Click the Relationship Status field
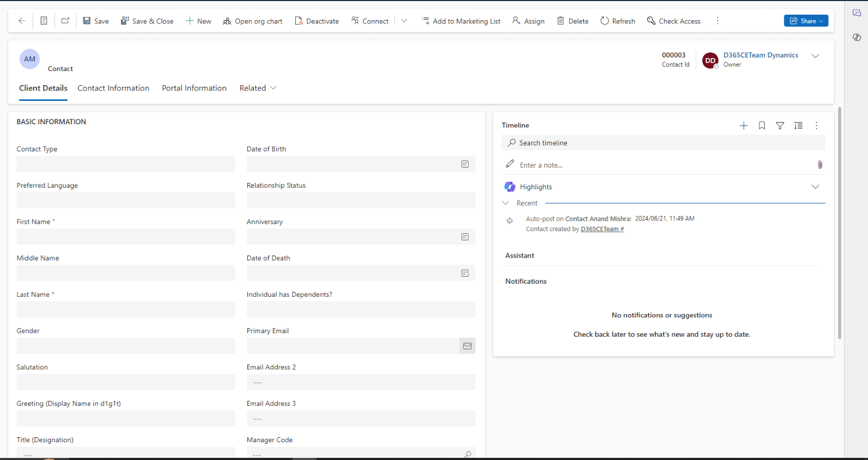The height and width of the screenshot is (460, 868). tap(361, 200)
